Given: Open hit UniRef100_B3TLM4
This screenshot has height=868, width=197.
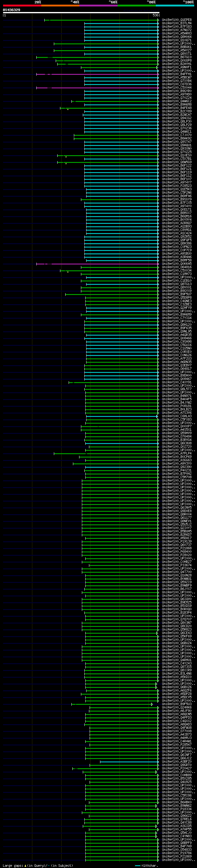Looking at the screenshot, I should click(x=177, y=23).
